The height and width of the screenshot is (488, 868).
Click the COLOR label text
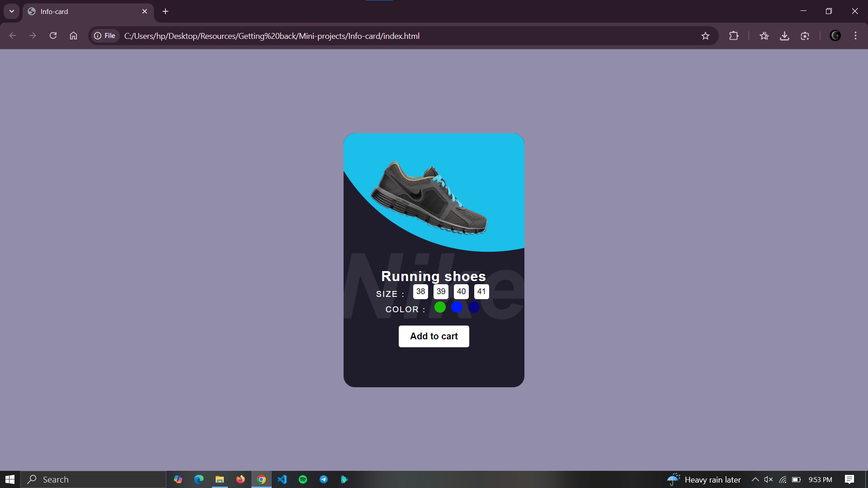coord(406,310)
